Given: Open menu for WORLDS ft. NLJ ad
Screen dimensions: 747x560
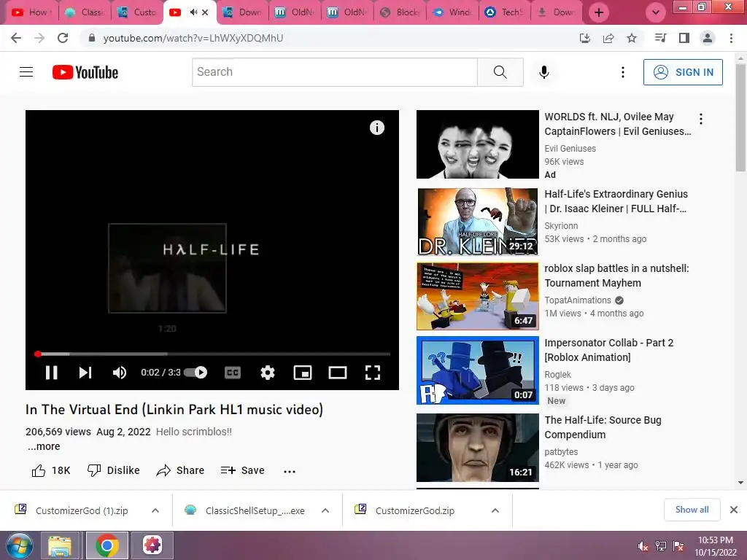Looking at the screenshot, I should tap(701, 119).
